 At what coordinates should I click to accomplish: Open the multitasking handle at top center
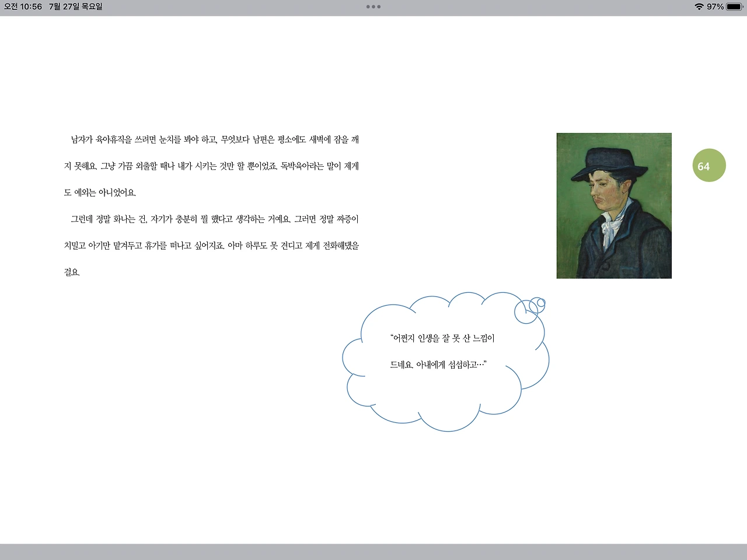(x=373, y=6)
